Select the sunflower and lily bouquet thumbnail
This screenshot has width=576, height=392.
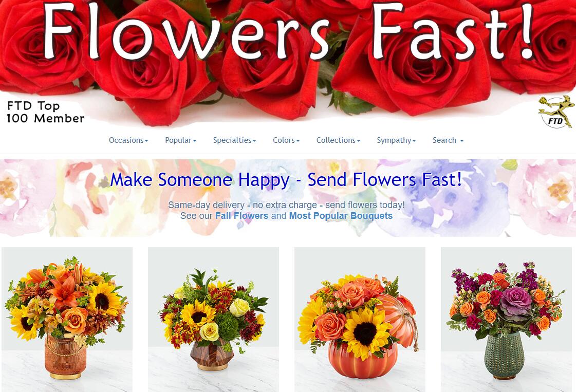(67, 319)
